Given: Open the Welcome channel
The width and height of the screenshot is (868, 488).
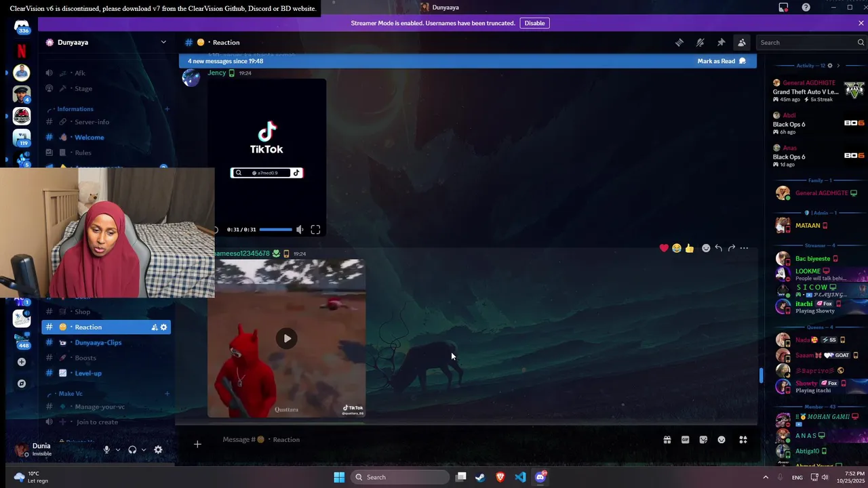Looking at the screenshot, I should (106, 138).
